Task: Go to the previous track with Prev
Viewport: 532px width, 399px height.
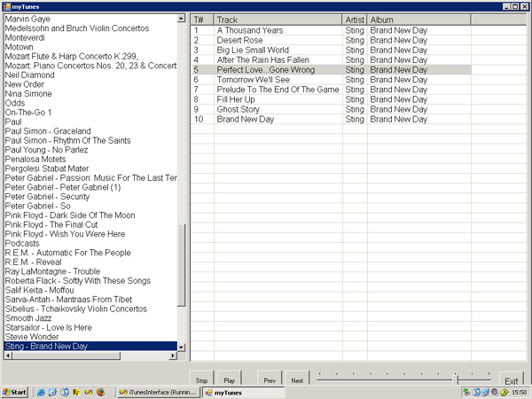Action: point(270,378)
